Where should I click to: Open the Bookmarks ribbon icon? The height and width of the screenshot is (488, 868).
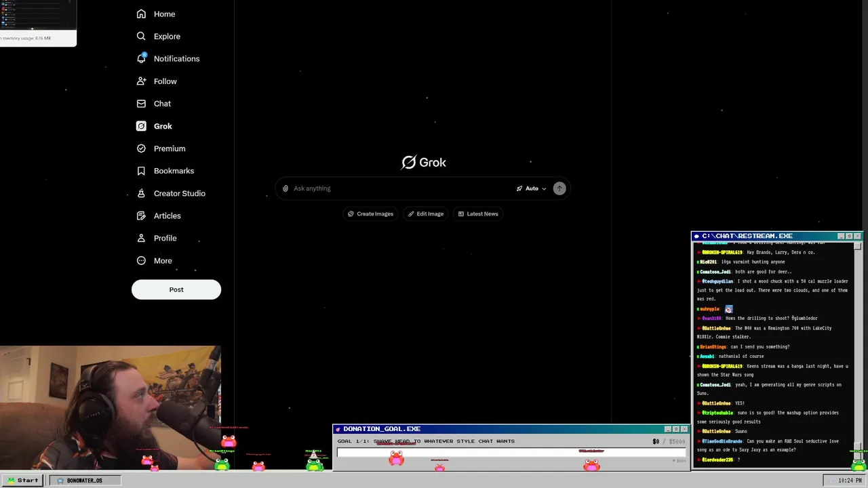point(141,170)
